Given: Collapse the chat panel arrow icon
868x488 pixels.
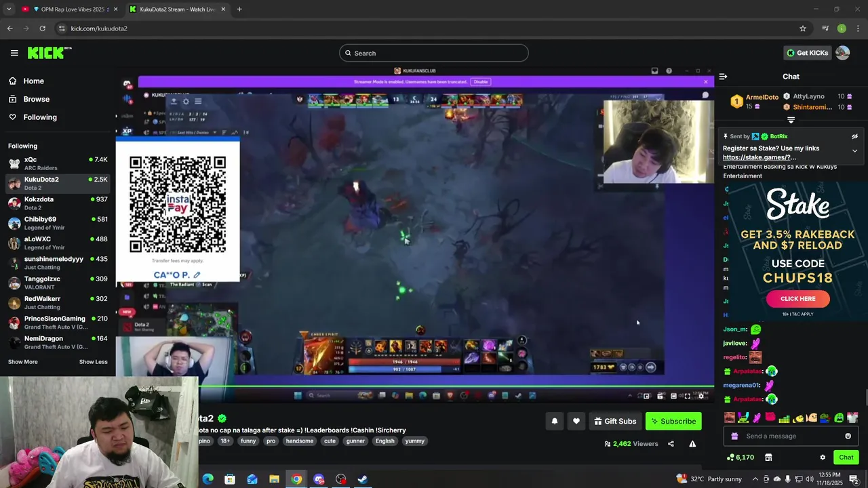Looking at the screenshot, I should (x=723, y=77).
